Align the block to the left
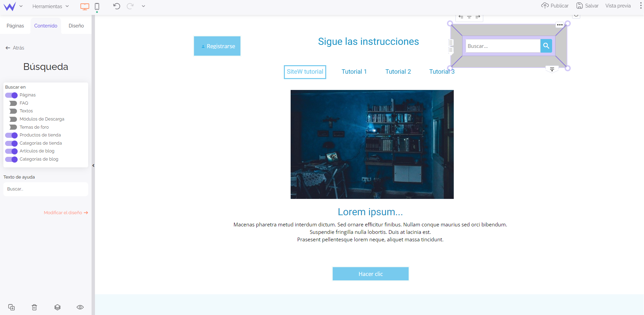 click(461, 17)
